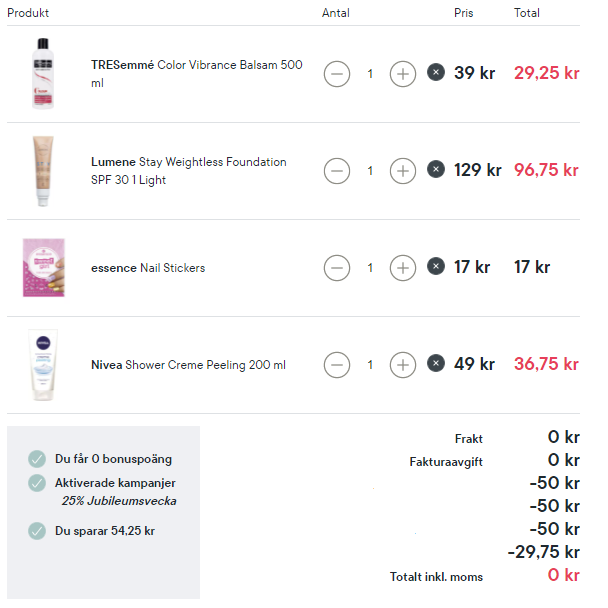Click the Aktiverade kampanjer check icon
The image size is (608, 608).
tap(37, 483)
